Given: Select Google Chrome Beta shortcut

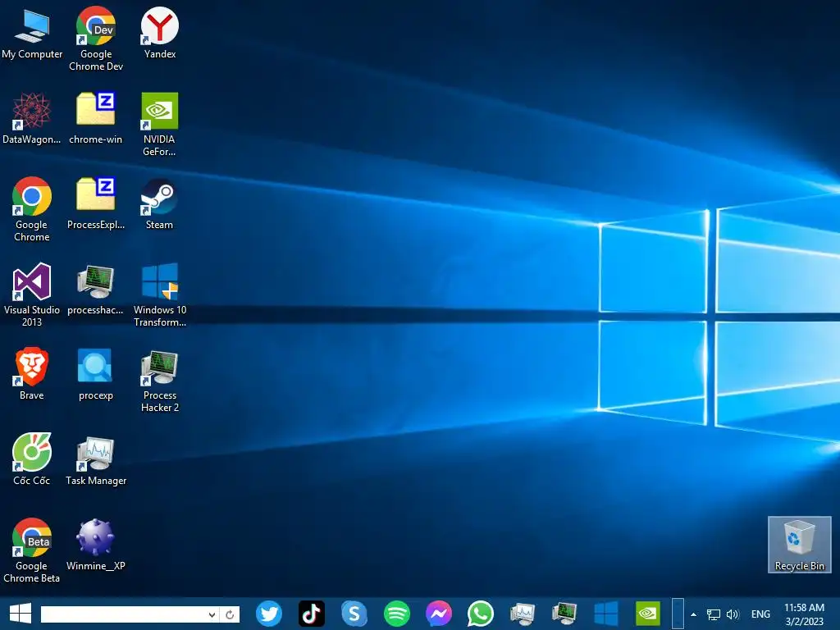Looking at the screenshot, I should (x=32, y=550).
